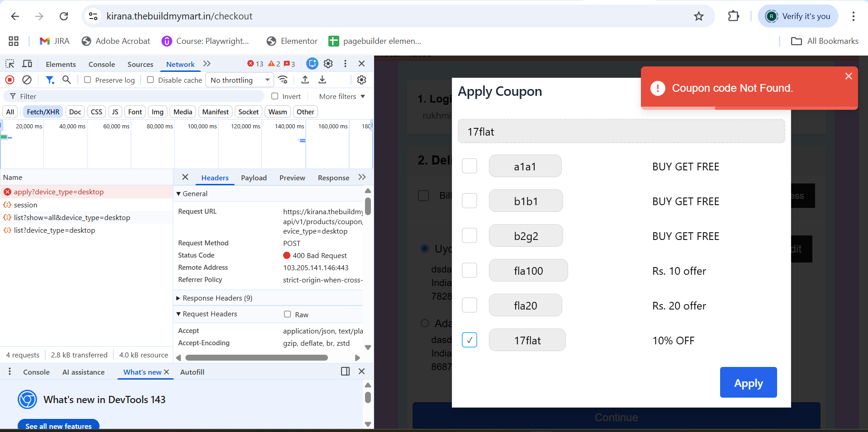Open the More filters dropdown
This screenshot has height=432, width=868.
(342, 96)
